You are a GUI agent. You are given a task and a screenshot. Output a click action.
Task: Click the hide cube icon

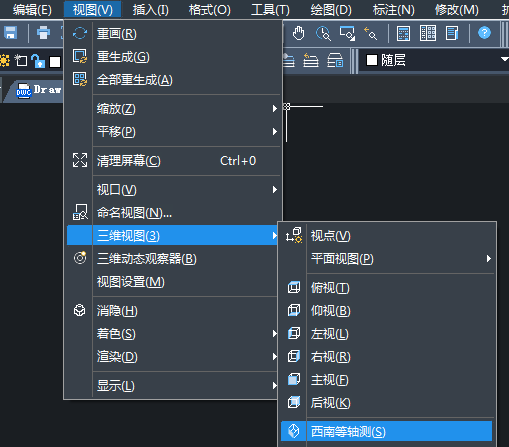[80, 310]
